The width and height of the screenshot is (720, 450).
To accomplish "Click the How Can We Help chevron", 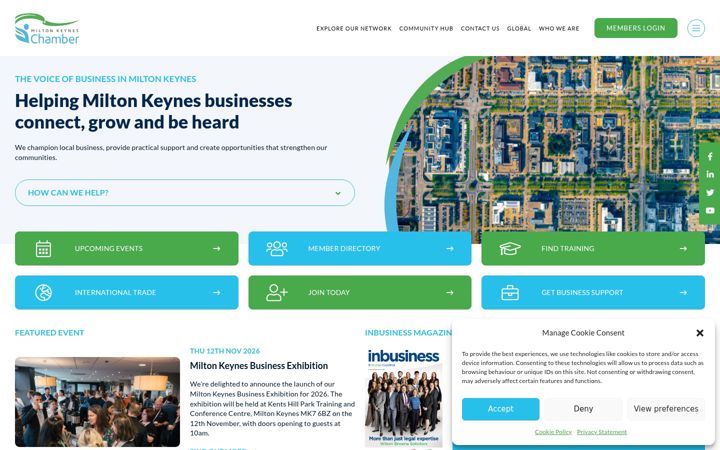I will click(x=338, y=193).
